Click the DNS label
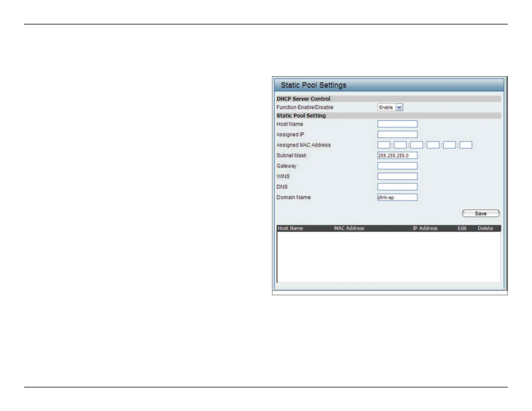The height and width of the screenshot is (411, 532). point(282,187)
